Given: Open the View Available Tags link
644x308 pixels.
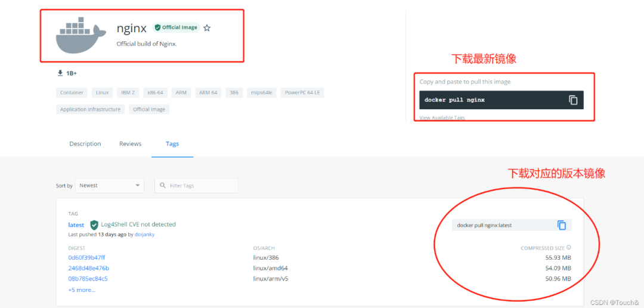Looking at the screenshot, I should click(x=442, y=118).
